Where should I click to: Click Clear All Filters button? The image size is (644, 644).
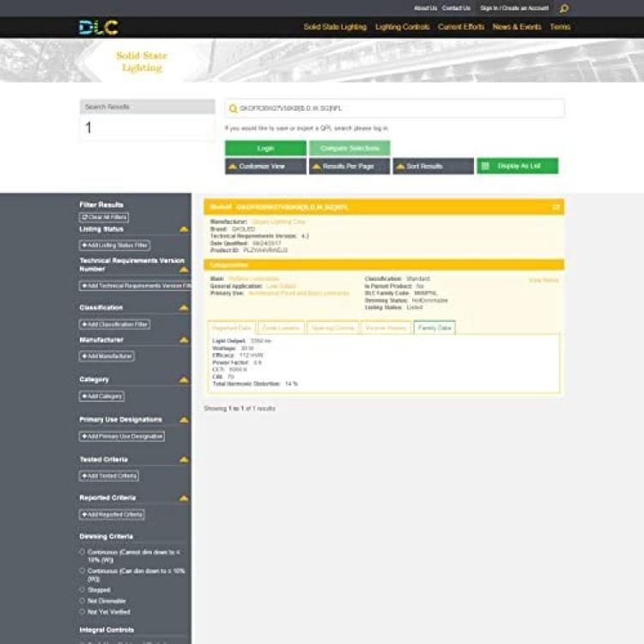pos(104,217)
